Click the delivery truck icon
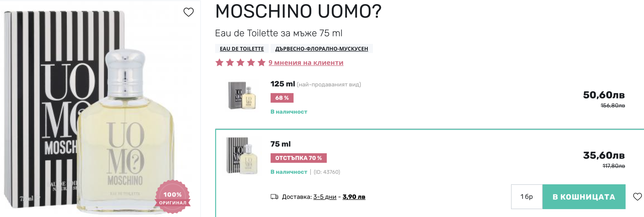 [274, 197]
